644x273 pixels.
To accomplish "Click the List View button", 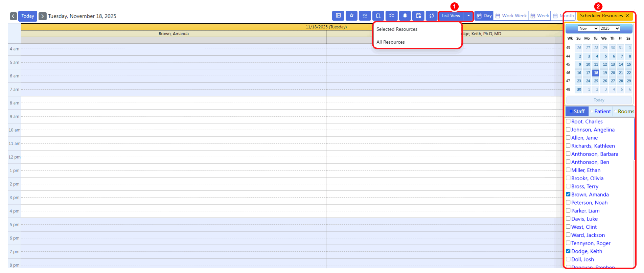I will (451, 16).
